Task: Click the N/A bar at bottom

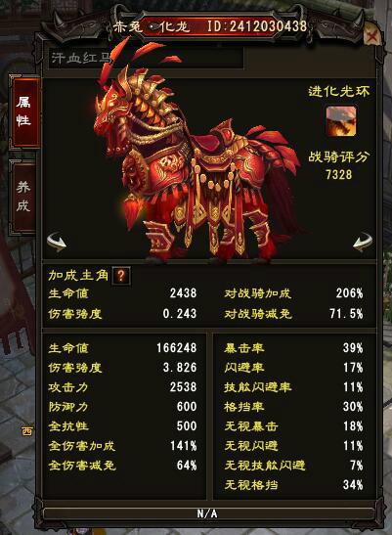Action: (x=207, y=513)
